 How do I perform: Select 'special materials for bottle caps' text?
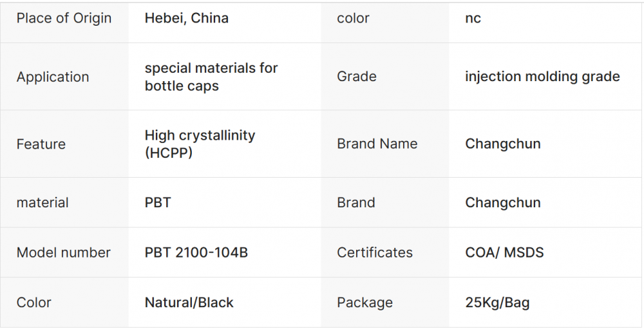pos(211,77)
